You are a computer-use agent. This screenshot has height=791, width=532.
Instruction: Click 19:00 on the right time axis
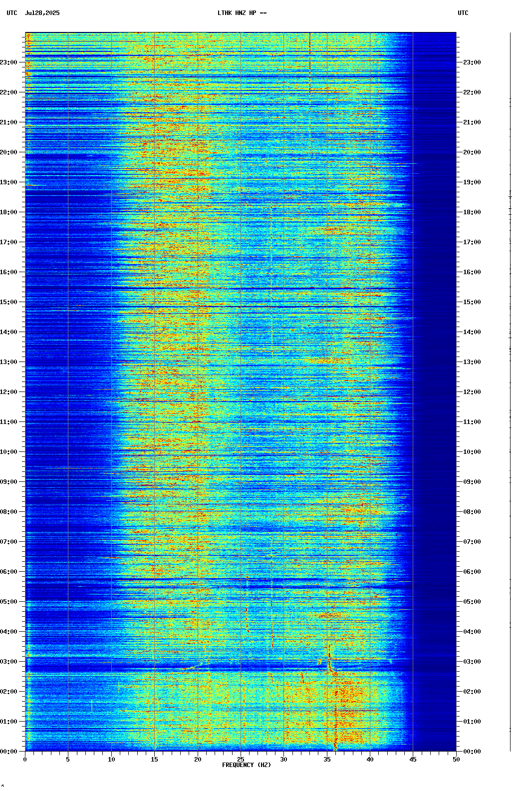point(472,182)
